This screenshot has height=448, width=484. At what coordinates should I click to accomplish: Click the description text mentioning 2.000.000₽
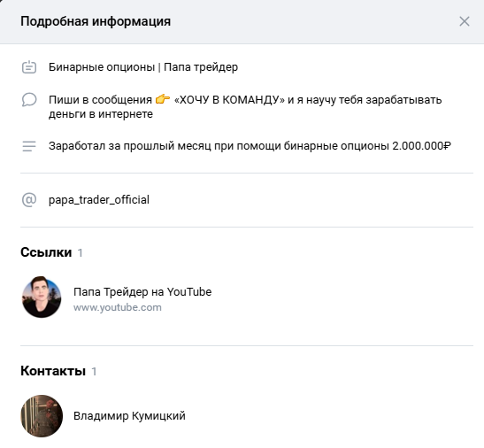tap(250, 146)
